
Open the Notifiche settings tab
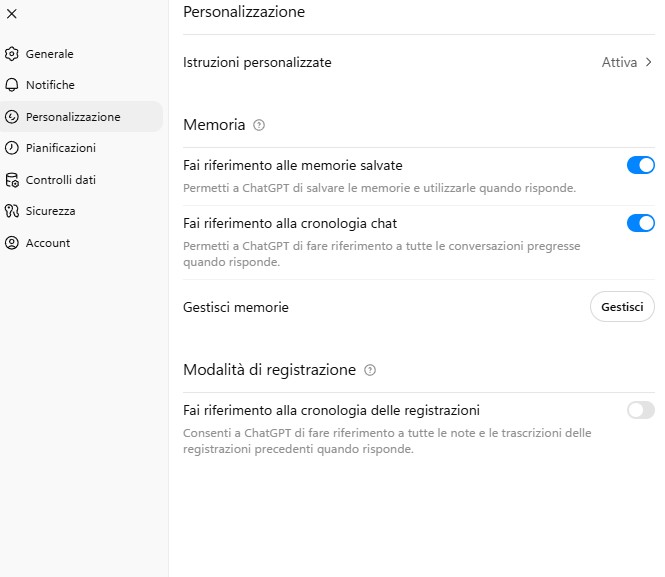50,85
